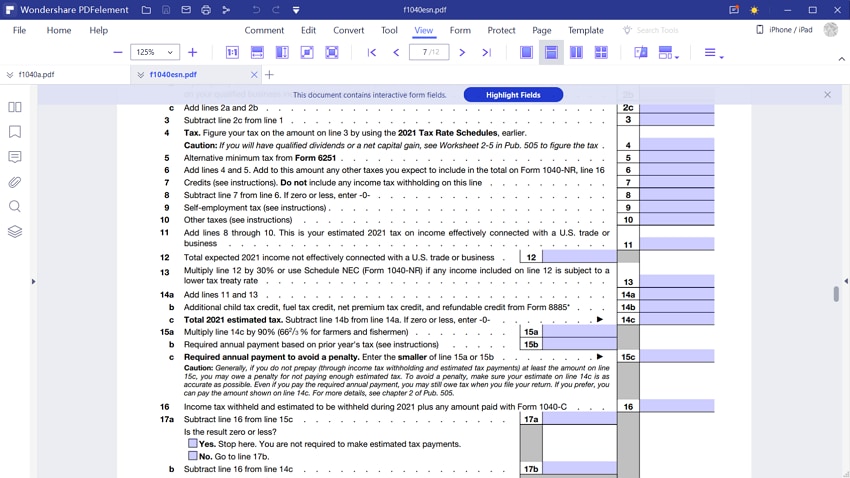Save document via title bar save icon
The height and width of the screenshot is (478, 850).
[166, 10]
